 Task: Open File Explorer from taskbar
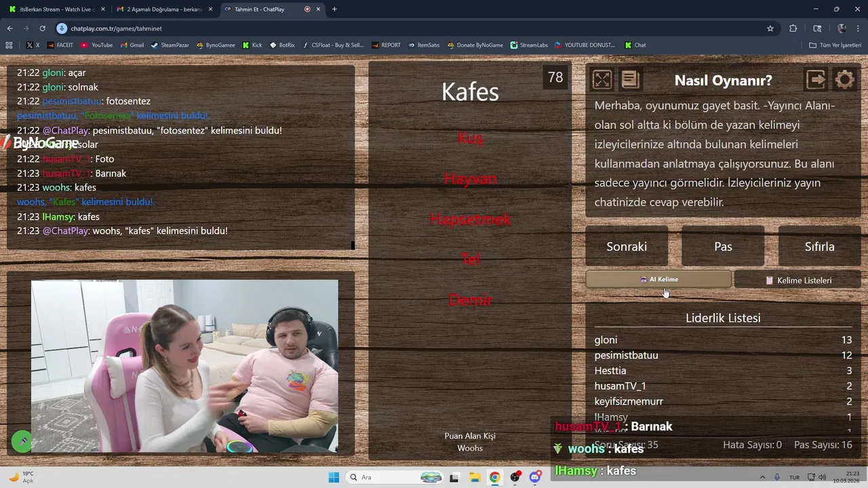pyautogui.click(x=475, y=477)
